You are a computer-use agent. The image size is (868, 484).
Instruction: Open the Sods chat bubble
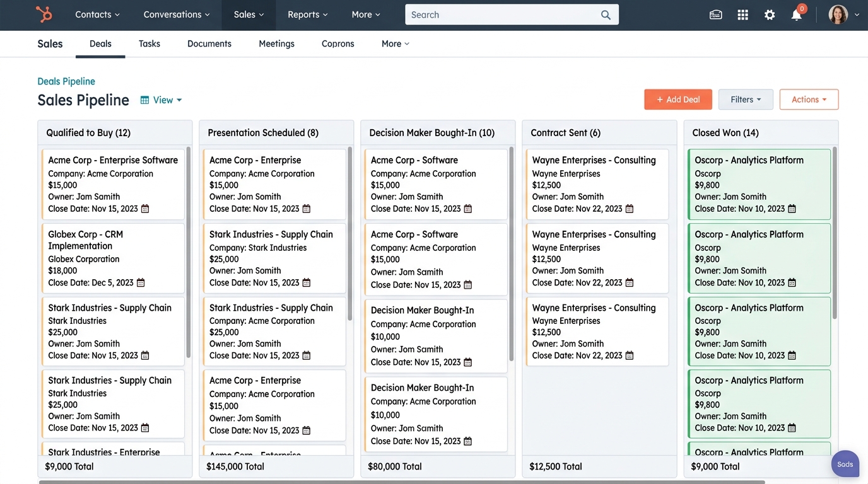(845, 464)
